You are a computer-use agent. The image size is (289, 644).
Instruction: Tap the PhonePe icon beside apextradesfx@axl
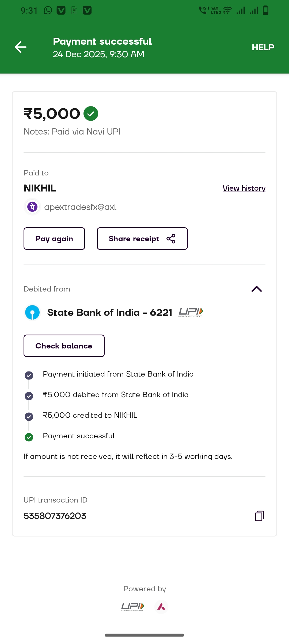point(32,207)
